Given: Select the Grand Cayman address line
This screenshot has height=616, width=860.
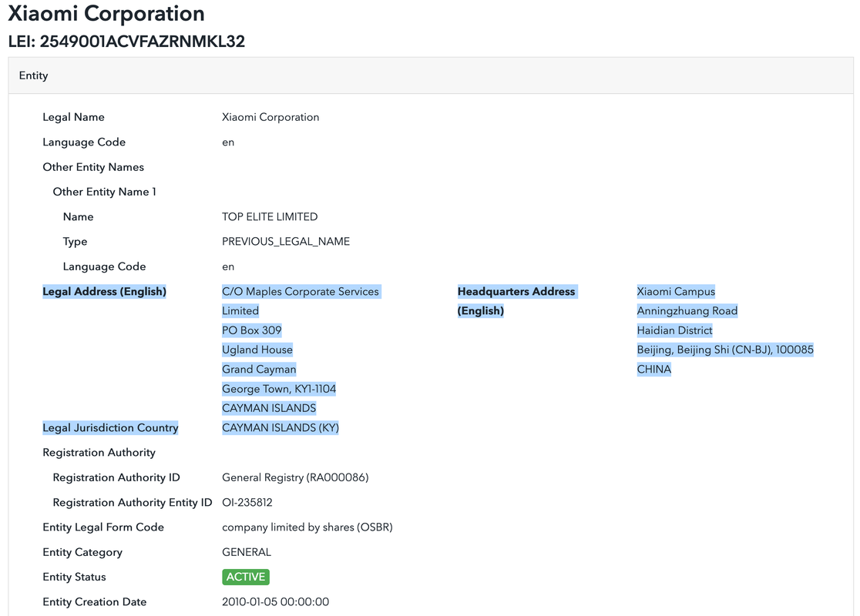Looking at the screenshot, I should [259, 370].
